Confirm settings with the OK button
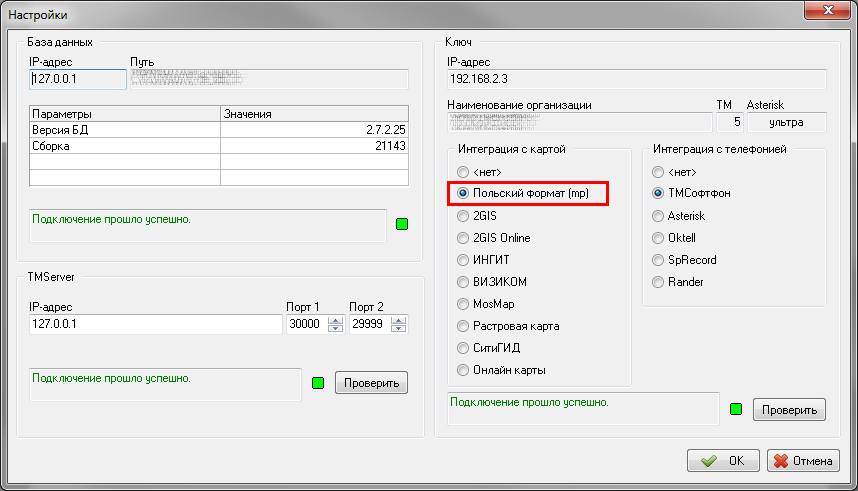 pyautogui.click(x=723, y=461)
